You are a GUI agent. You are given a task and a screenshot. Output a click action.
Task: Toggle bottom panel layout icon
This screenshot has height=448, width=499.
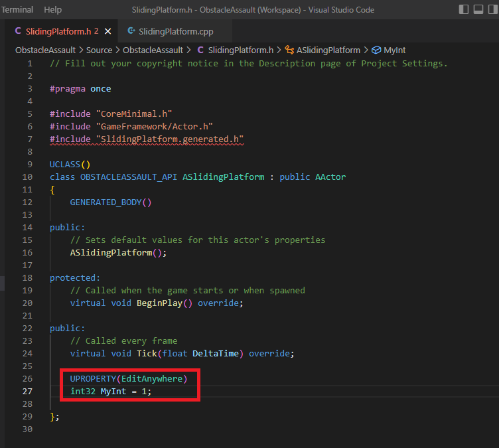[478, 9]
